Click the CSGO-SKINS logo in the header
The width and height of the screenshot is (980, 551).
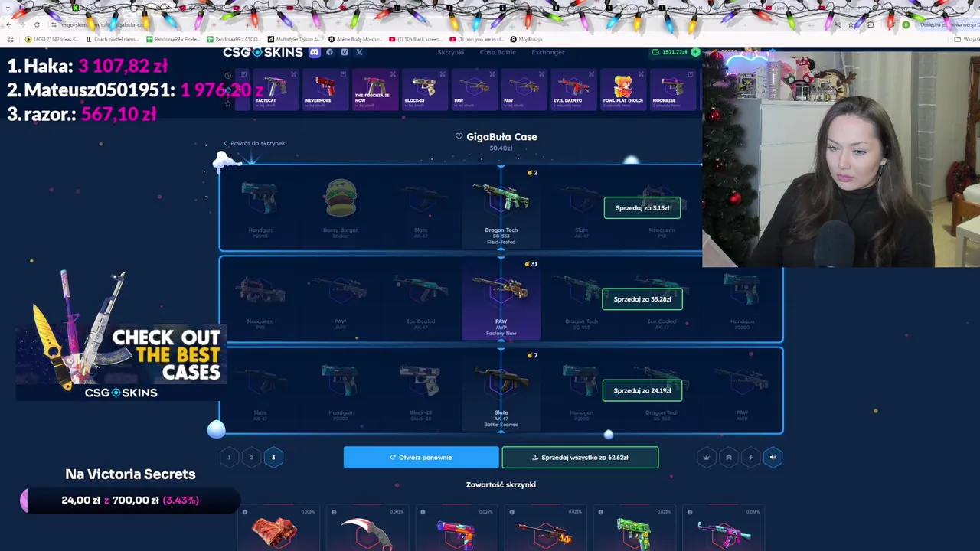263,52
